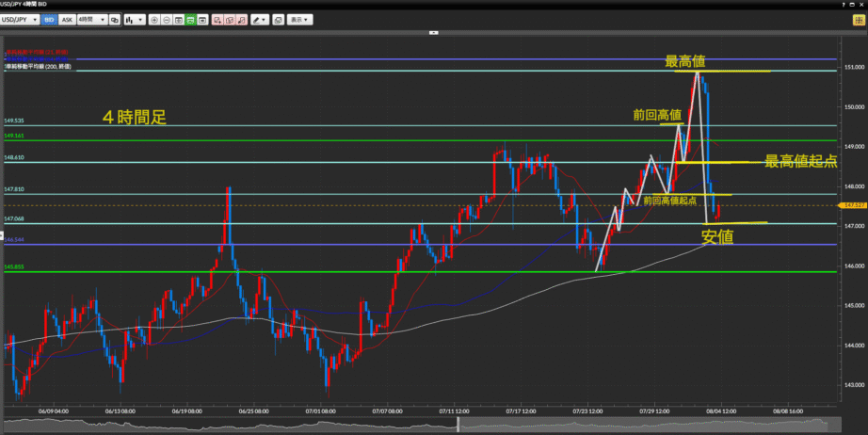Image resolution: width=868 pixels, height=435 pixels.
Task: Click the 06/25 08:00 time axis label
Action: click(253, 411)
